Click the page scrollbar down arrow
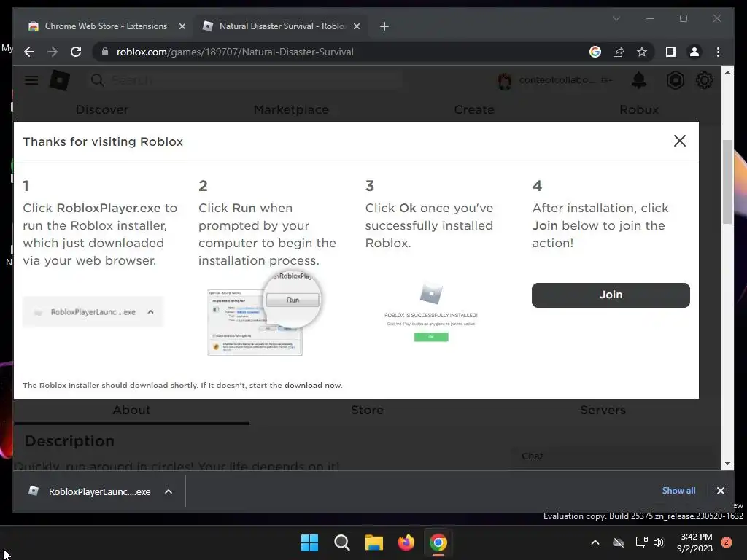The width and height of the screenshot is (747, 560). click(727, 463)
